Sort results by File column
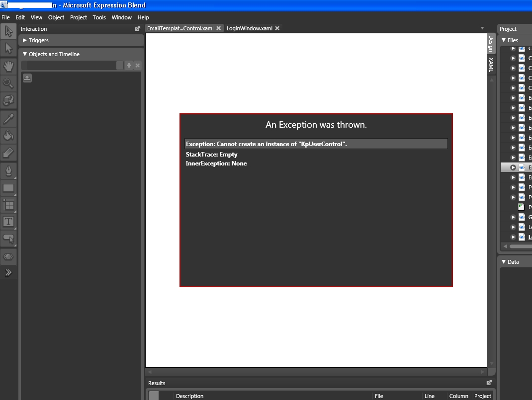This screenshot has height=400, width=532. pos(379,396)
